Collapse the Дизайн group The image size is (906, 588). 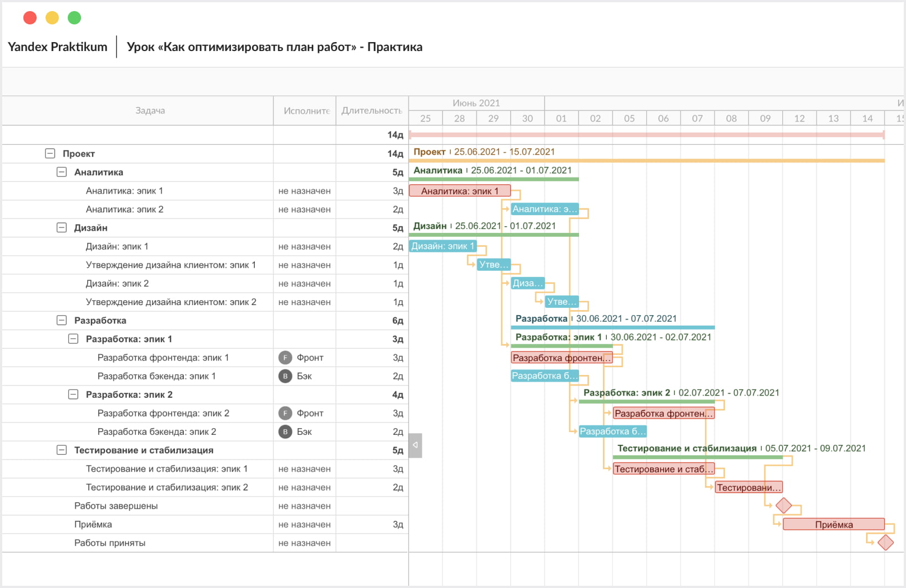point(62,228)
